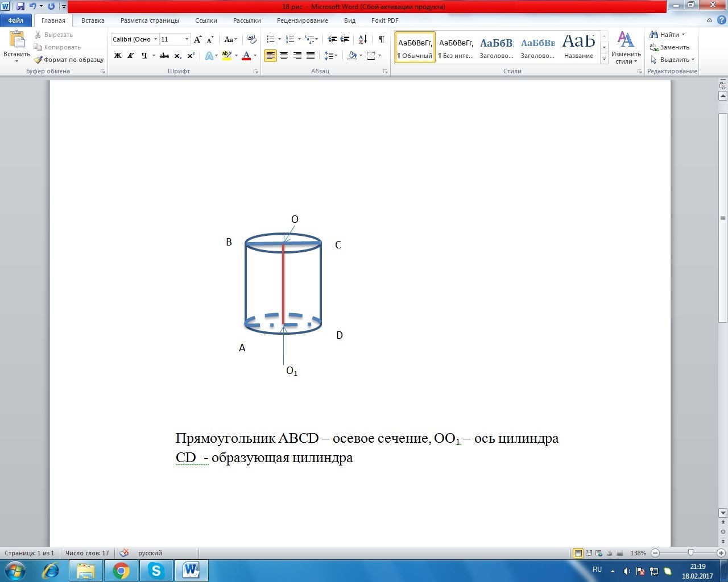Increase the paragraph indent

tap(345, 39)
